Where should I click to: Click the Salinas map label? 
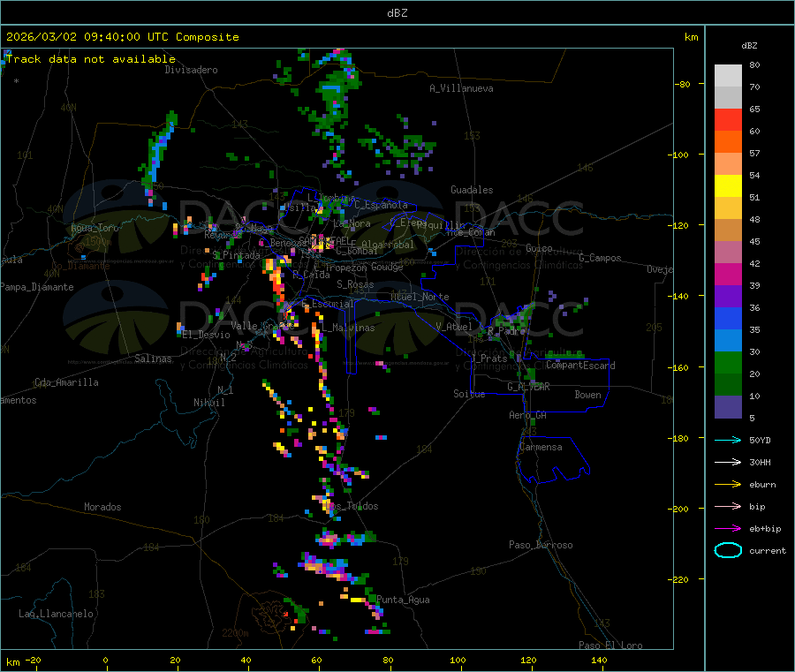pos(153,359)
